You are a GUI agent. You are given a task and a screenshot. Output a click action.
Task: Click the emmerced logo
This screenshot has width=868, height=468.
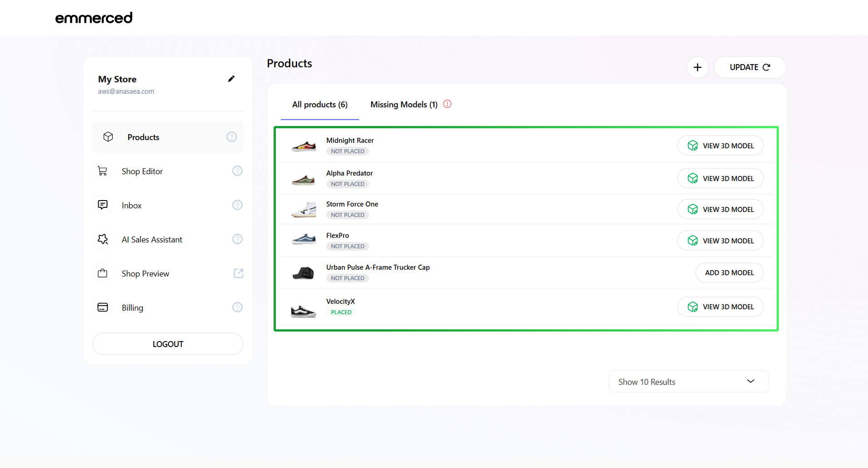[x=94, y=18]
